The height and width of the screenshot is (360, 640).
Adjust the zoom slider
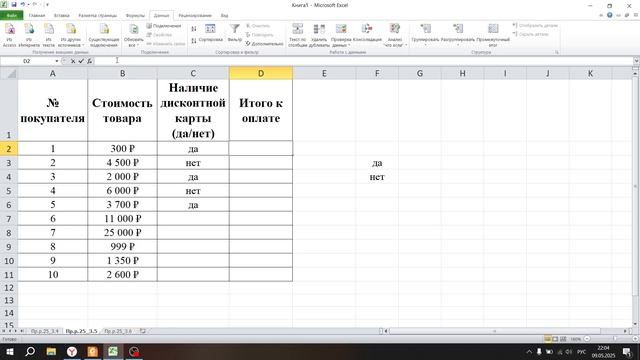pyautogui.click(x=615, y=339)
